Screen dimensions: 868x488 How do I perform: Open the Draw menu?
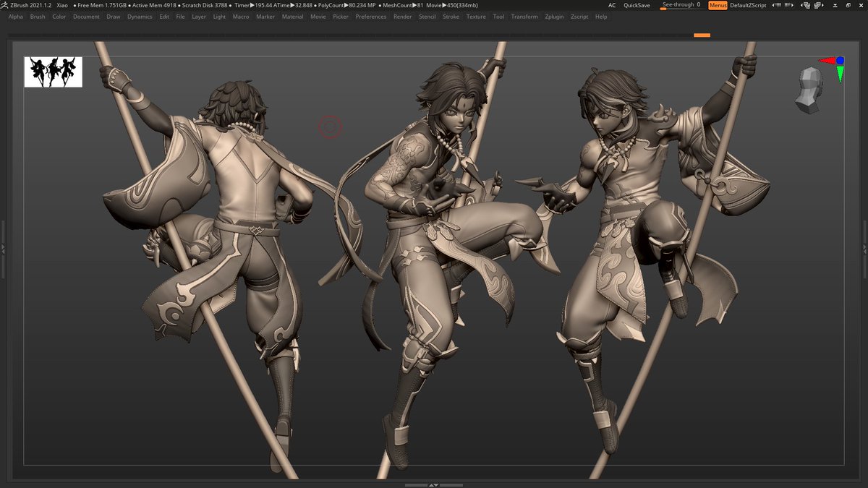tap(114, 17)
